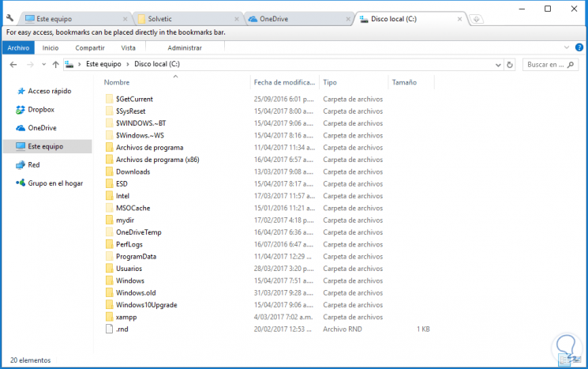Select the $WINDOWS.~BT folder icon
This screenshot has height=369, width=588.
(109, 122)
